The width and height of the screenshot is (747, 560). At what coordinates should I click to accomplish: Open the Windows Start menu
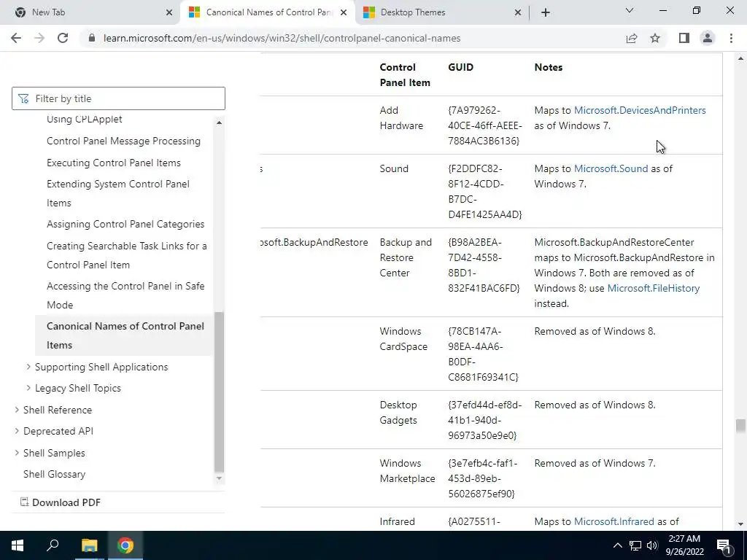18,545
